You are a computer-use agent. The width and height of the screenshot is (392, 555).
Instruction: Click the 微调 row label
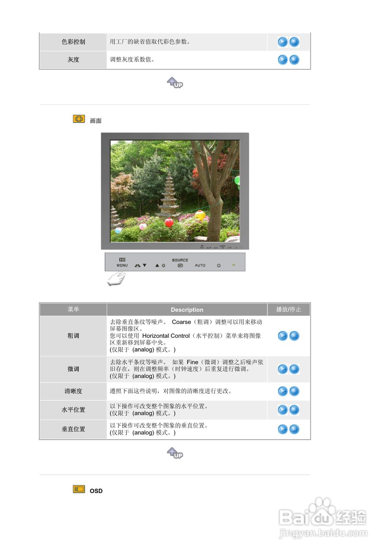click(x=73, y=369)
